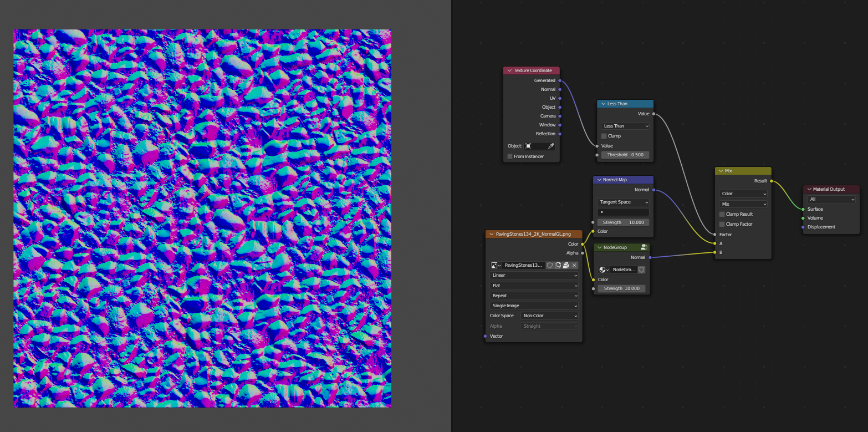Enable Clamp Factor in the Mix node
This screenshot has width=868, height=432.
722,224
